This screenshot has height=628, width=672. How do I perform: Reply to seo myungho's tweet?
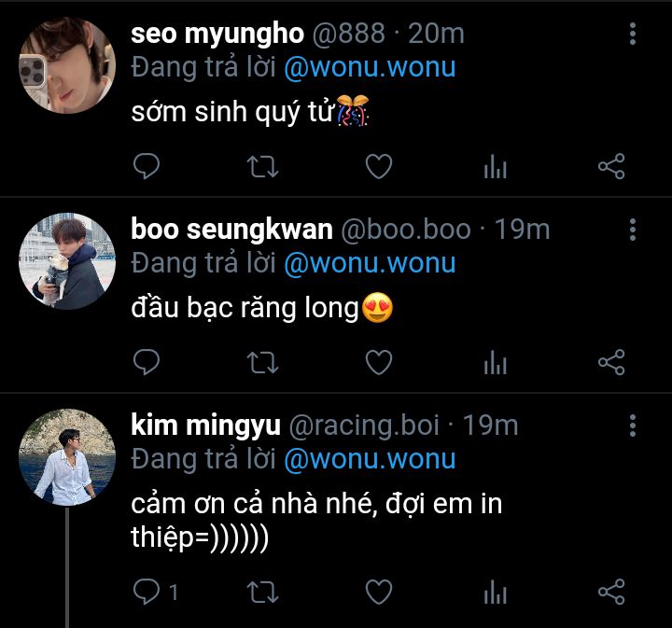[147, 167]
